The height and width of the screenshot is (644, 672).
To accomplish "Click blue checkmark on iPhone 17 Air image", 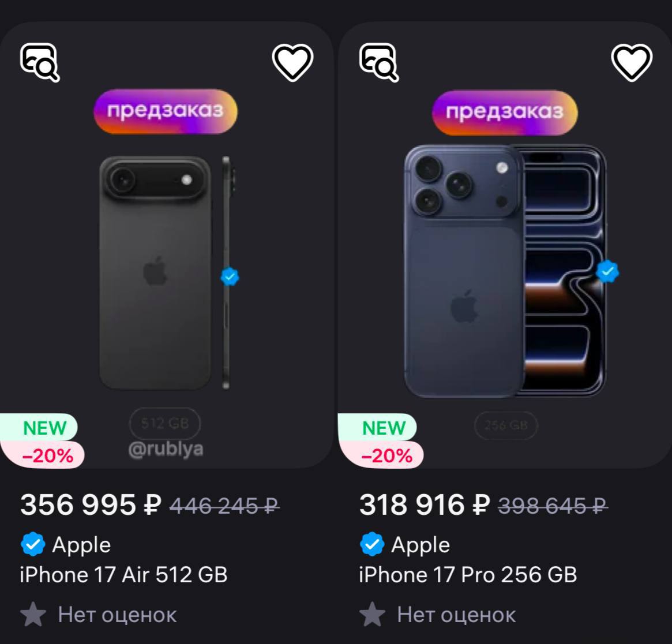I will coord(230,277).
